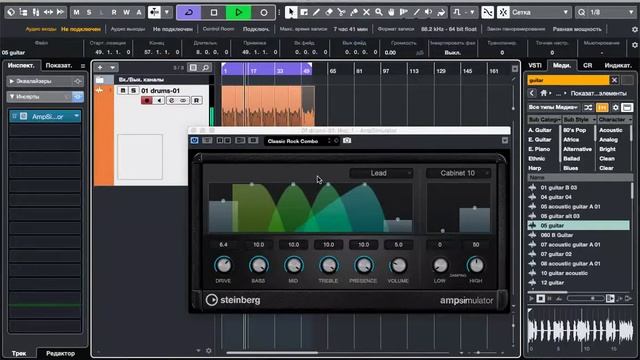The height and width of the screenshot is (360, 640).
Task: Switch to the CR tab
Action: (587, 65)
